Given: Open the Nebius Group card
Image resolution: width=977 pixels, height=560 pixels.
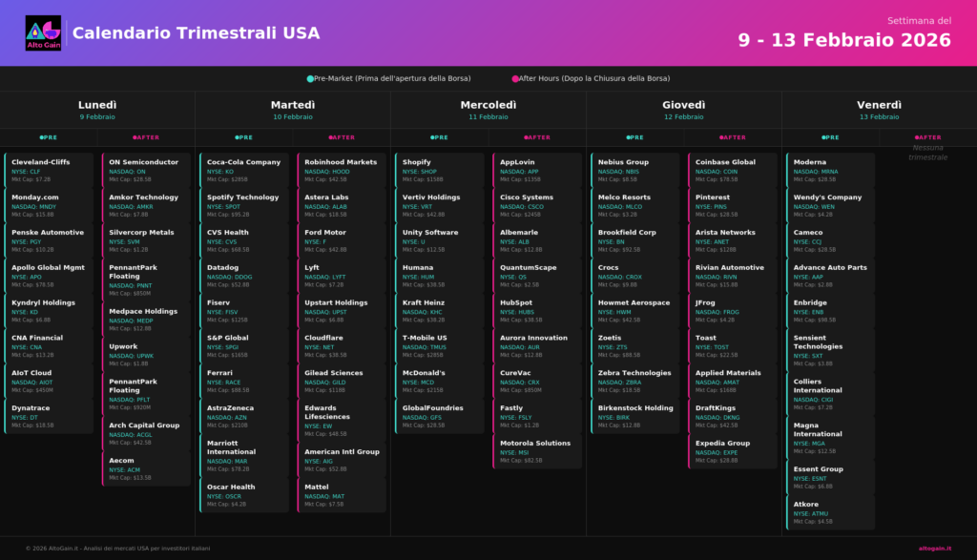Looking at the screenshot, I should 635,170.
